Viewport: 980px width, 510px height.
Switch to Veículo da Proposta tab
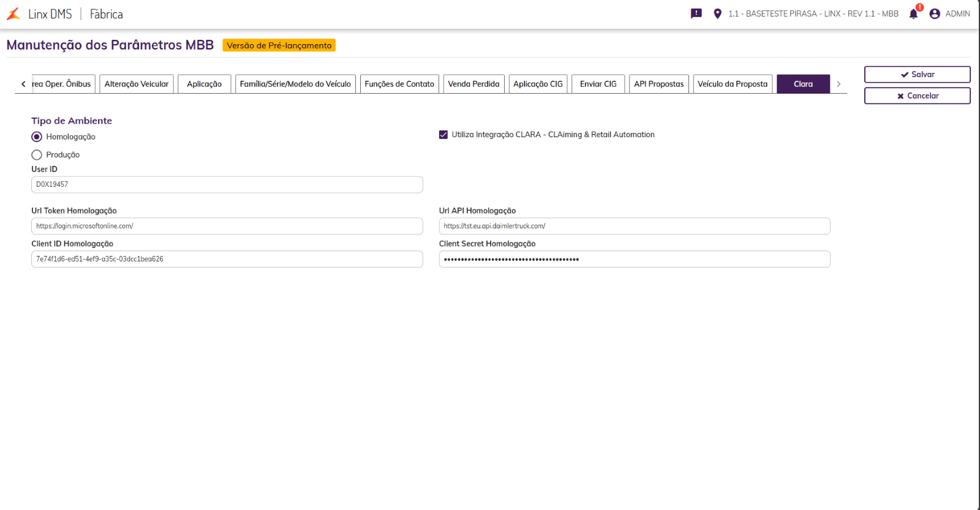pyautogui.click(x=733, y=84)
